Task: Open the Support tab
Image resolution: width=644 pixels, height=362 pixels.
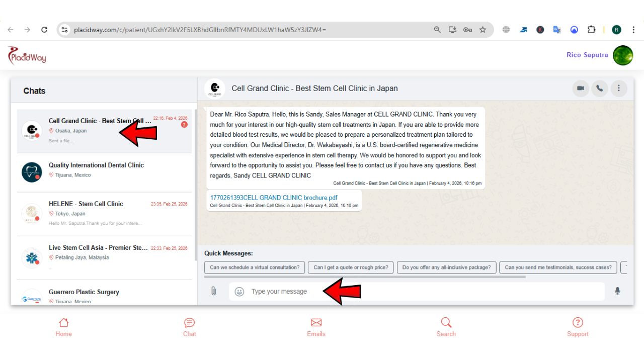Action: (x=578, y=327)
